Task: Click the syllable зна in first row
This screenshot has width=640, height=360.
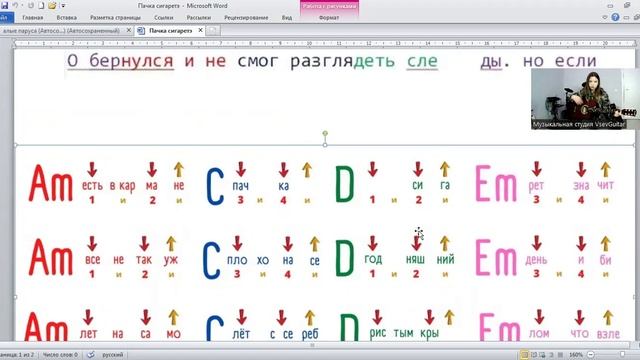Action: (x=581, y=186)
